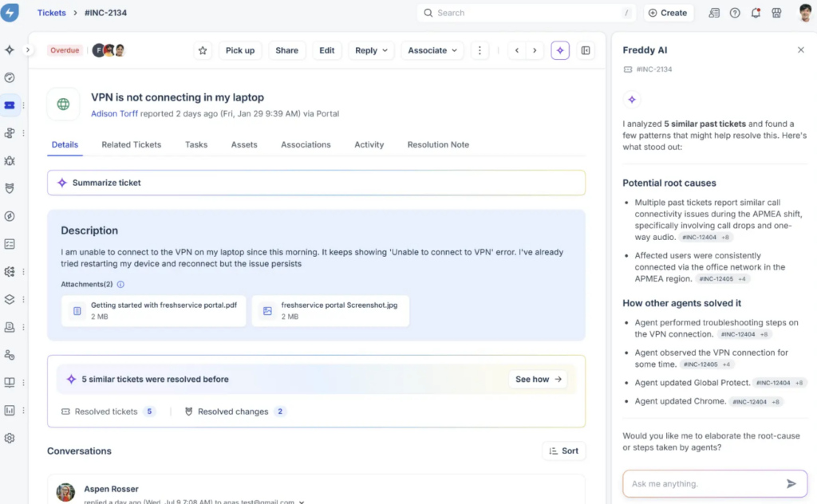Open the help question mark icon

[x=735, y=13]
